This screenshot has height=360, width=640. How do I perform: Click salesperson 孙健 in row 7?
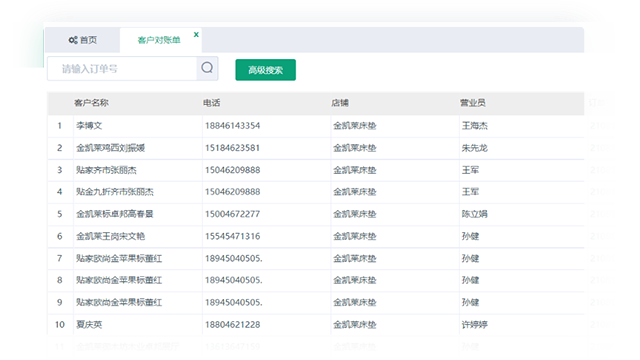click(x=470, y=258)
